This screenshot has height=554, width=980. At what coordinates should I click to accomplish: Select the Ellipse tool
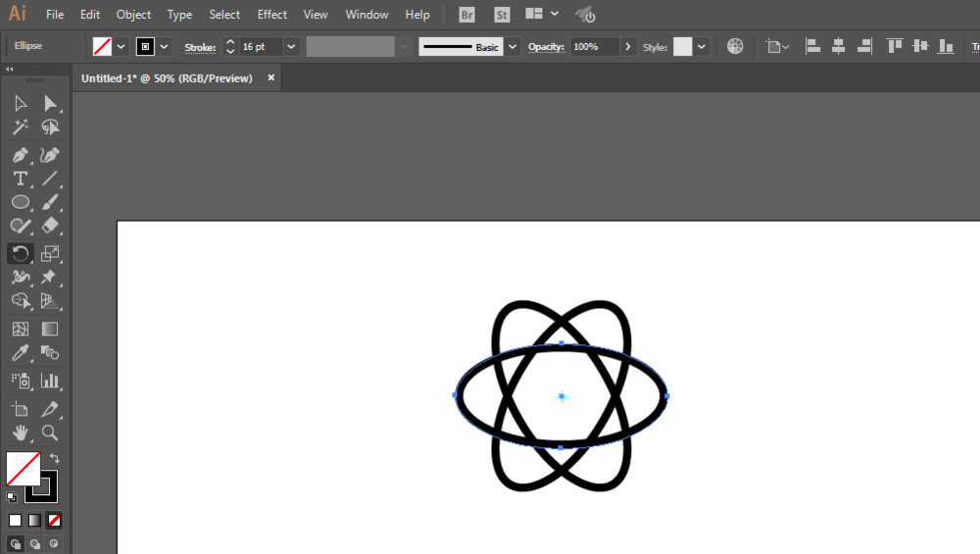point(20,202)
